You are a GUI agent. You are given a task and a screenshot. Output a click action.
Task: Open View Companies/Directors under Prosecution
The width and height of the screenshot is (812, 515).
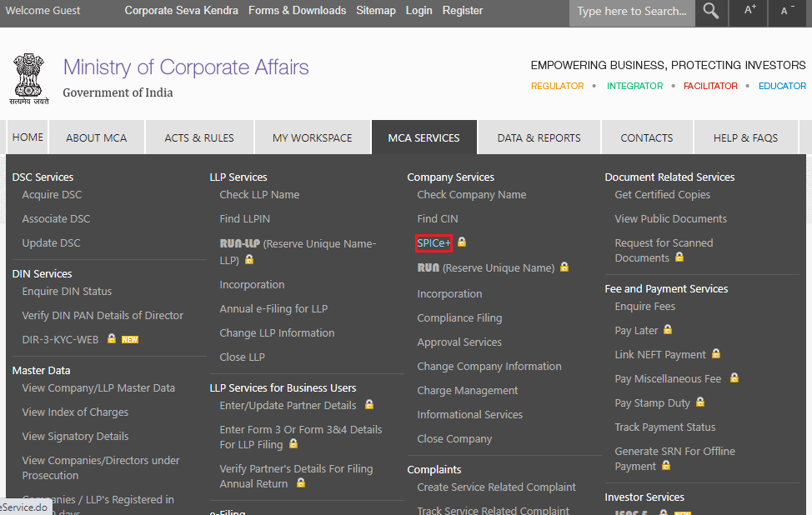click(x=101, y=467)
